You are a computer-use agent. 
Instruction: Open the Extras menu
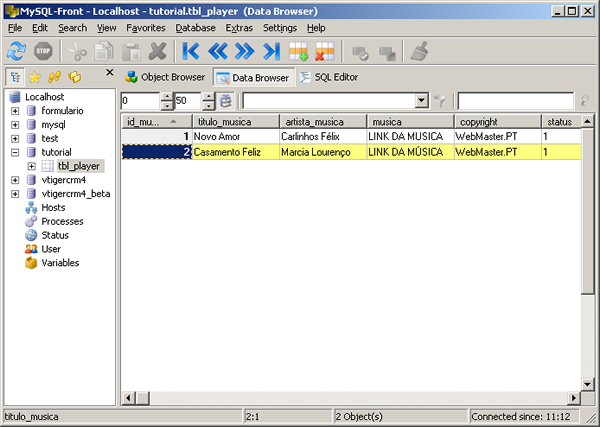(x=239, y=28)
